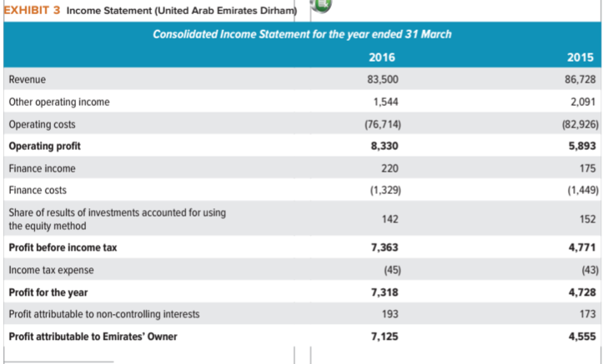Select the 152 equity method value
This screenshot has height=364, width=603.
click(x=588, y=219)
